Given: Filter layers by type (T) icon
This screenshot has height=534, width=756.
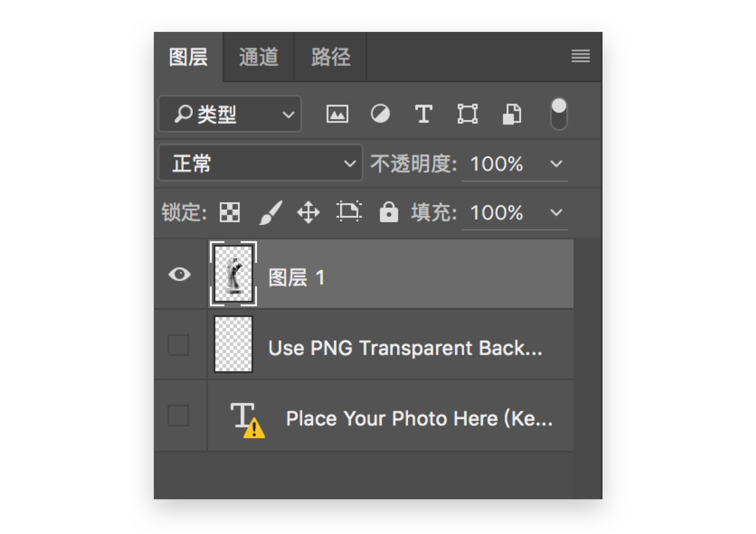Looking at the screenshot, I should [x=423, y=114].
